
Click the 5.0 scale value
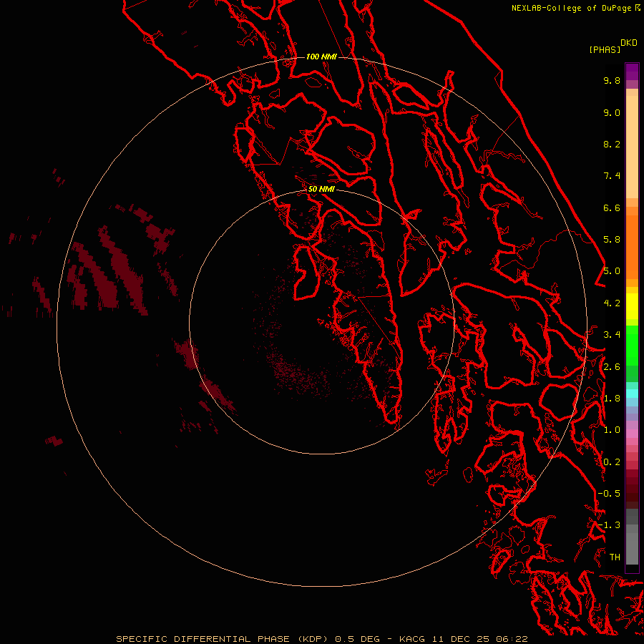(x=612, y=271)
